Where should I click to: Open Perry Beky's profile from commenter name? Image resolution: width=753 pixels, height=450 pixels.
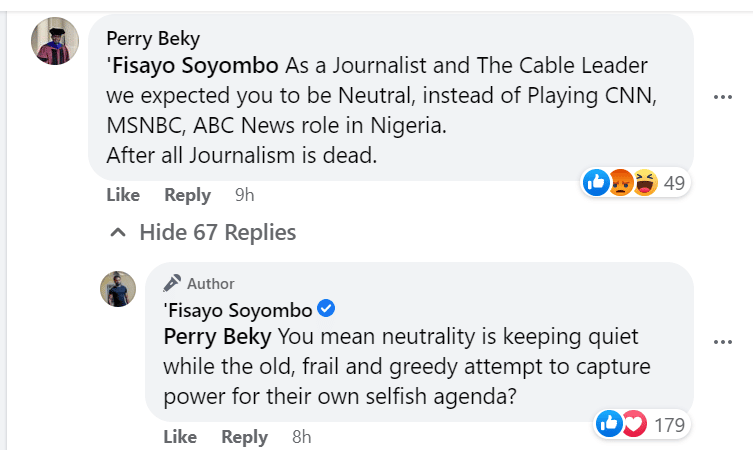tap(152, 39)
